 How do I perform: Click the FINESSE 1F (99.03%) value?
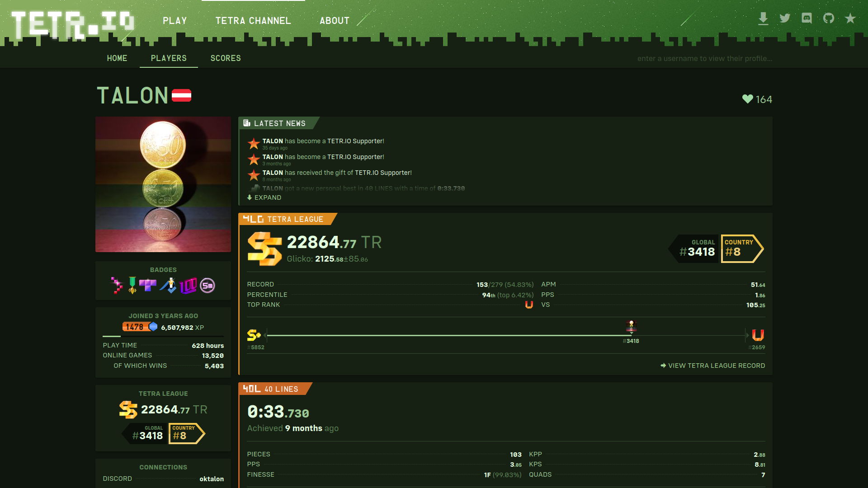[x=503, y=475]
